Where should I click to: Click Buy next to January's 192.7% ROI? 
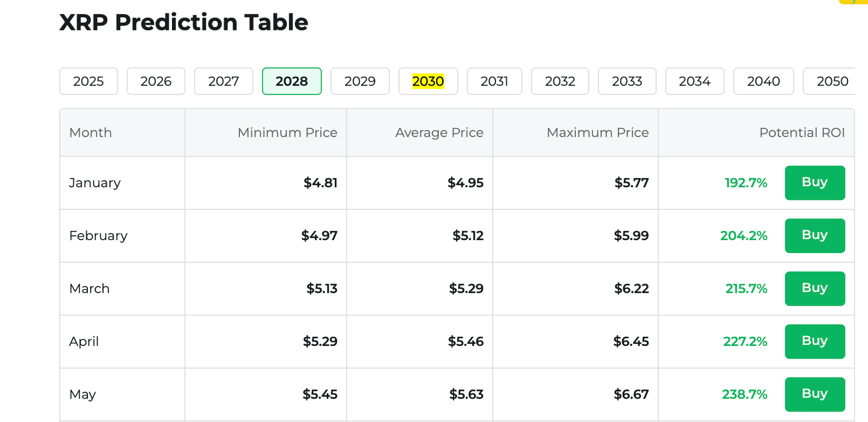[814, 183]
